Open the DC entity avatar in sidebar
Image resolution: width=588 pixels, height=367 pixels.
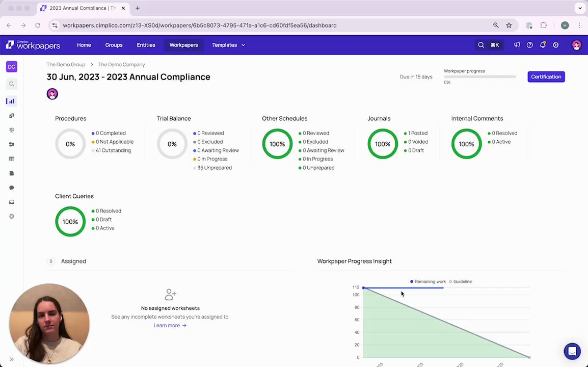12,67
